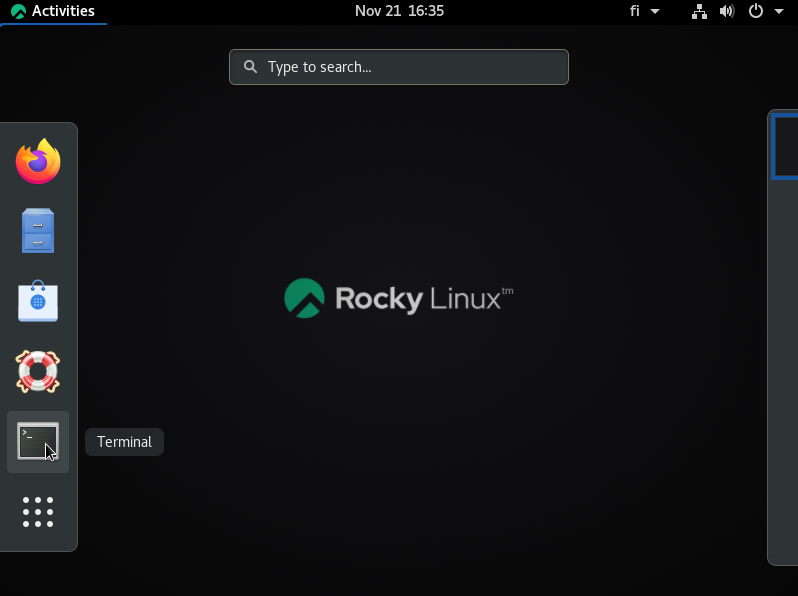This screenshot has width=798, height=596.
Task: Open the Nov 21 16:35 clock menu
Action: pyautogui.click(x=399, y=11)
